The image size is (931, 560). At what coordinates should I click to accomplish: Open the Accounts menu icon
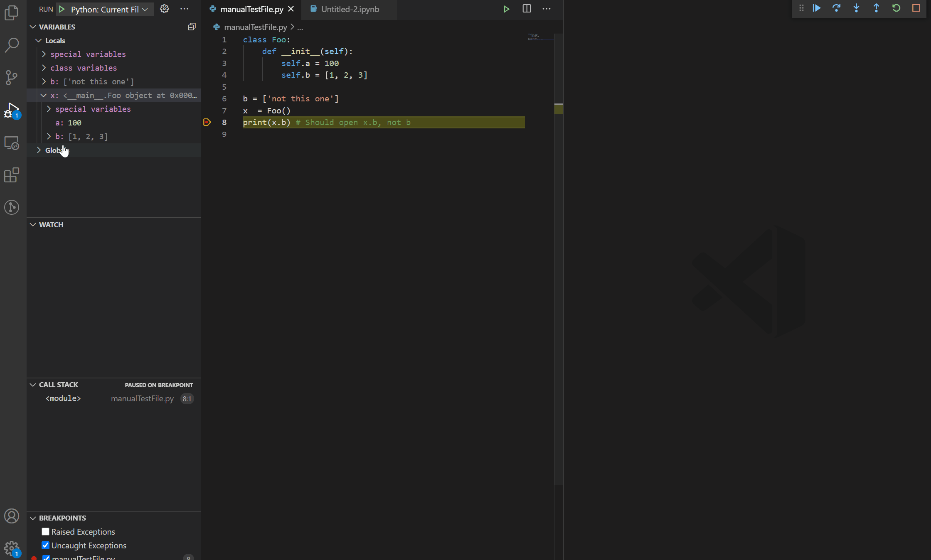pos(12,516)
